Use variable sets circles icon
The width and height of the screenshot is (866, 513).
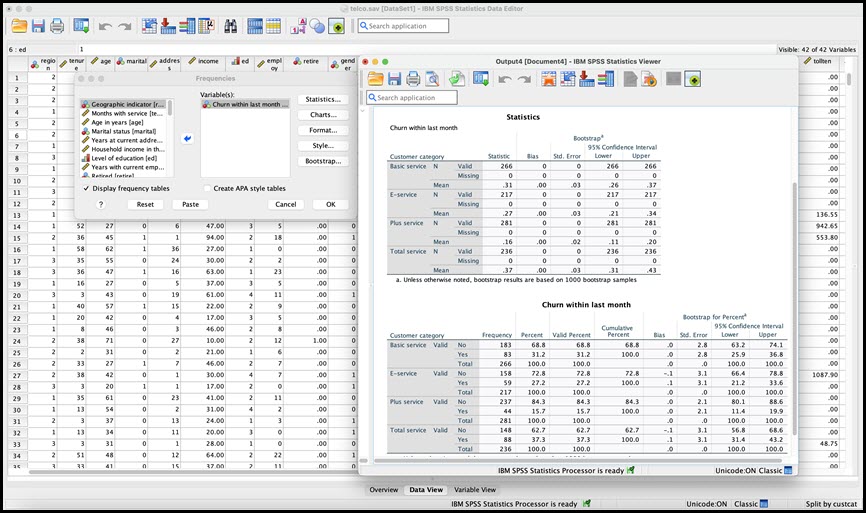pyautogui.click(x=317, y=26)
